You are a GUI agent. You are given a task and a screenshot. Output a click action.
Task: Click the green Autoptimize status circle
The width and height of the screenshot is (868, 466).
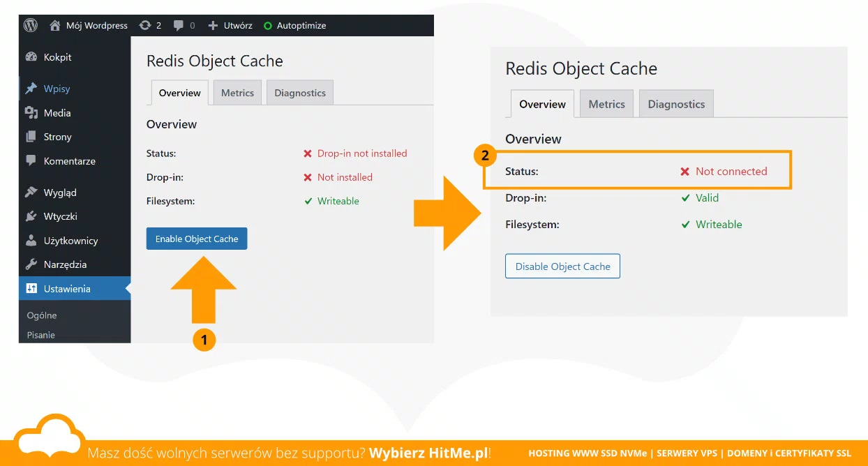(x=267, y=26)
